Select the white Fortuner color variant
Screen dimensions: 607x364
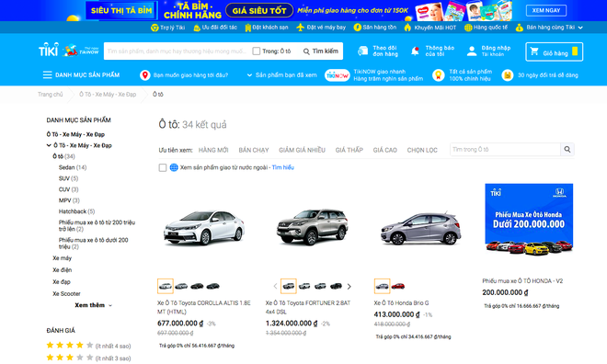[x=304, y=286]
